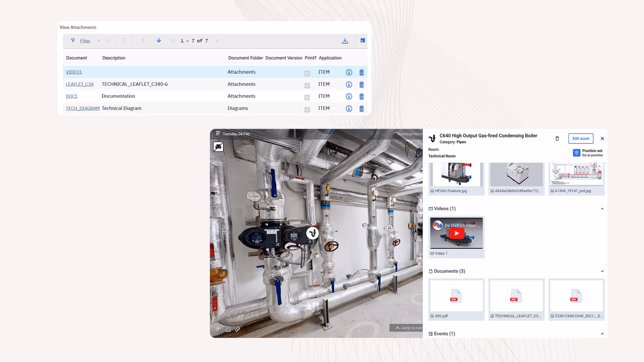644x362 pixels.
Task: Click the pipe asset marker in 3D view
Action: click(312, 233)
